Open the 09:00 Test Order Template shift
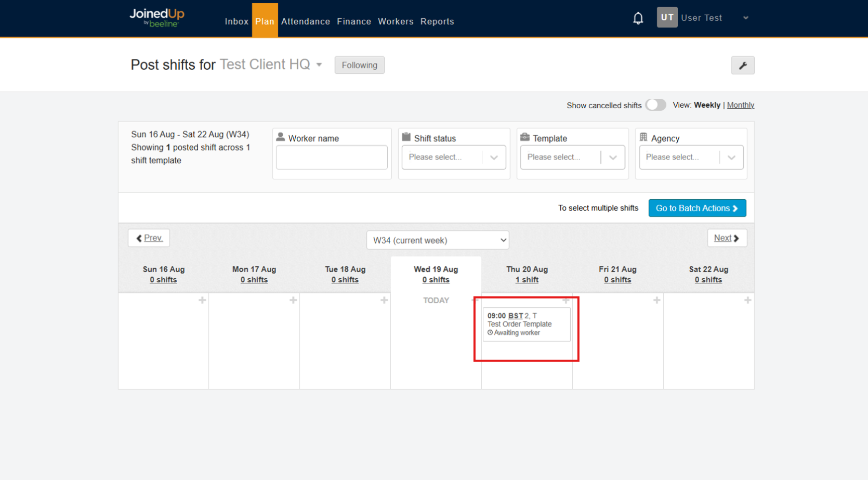Image resolution: width=868 pixels, height=480 pixels. coord(527,325)
